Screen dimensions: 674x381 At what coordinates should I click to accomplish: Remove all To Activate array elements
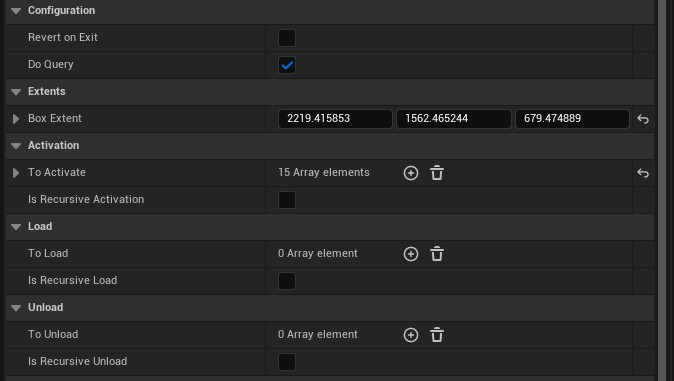437,173
